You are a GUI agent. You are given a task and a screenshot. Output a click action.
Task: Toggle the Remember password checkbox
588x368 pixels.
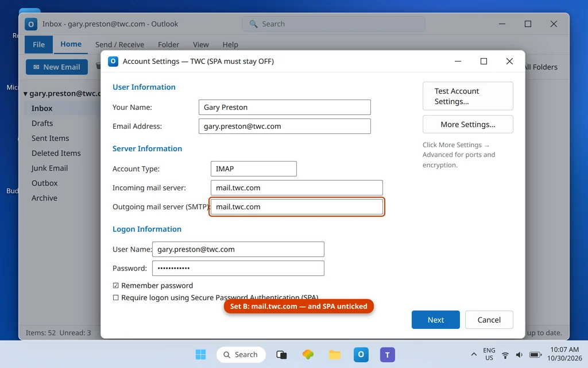tap(115, 286)
